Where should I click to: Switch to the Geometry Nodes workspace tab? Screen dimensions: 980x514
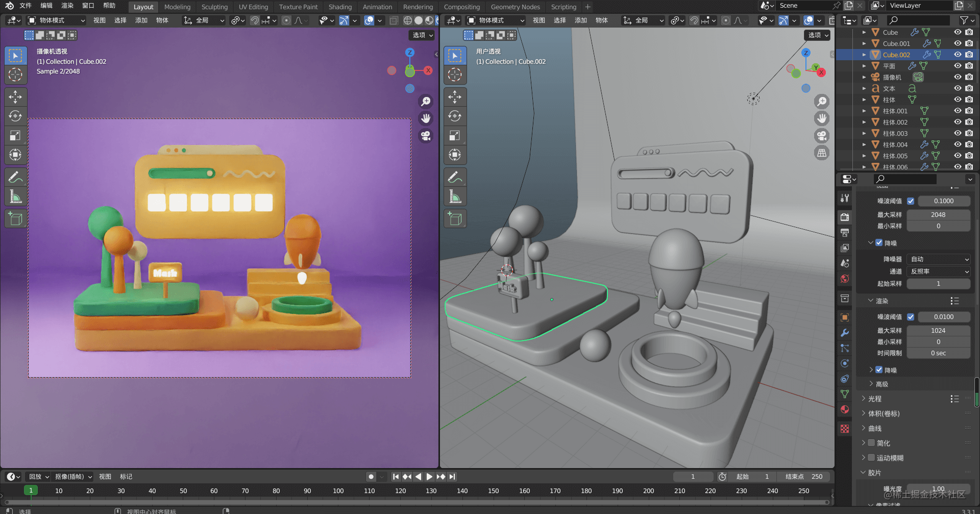(515, 7)
